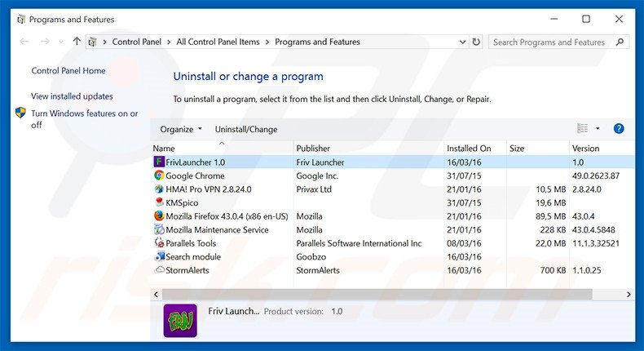The height and width of the screenshot is (351, 644).
Task: Click the Parallels Tools icon
Action: (159, 242)
